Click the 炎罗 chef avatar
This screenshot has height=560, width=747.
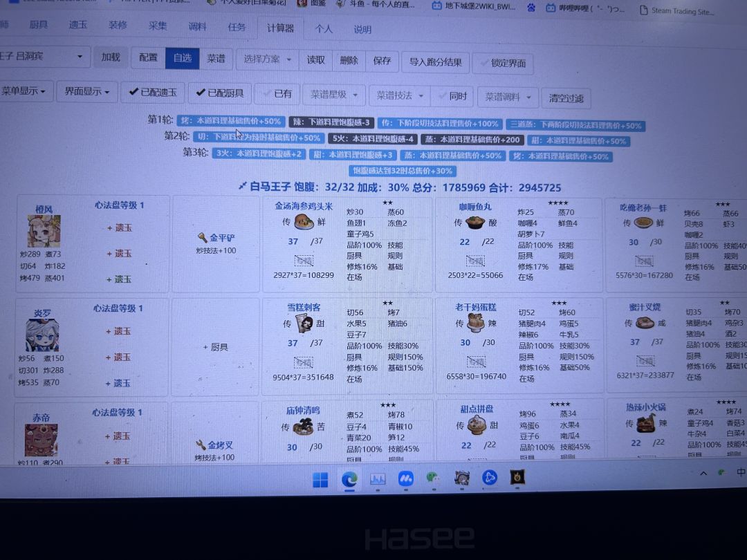tap(42, 335)
